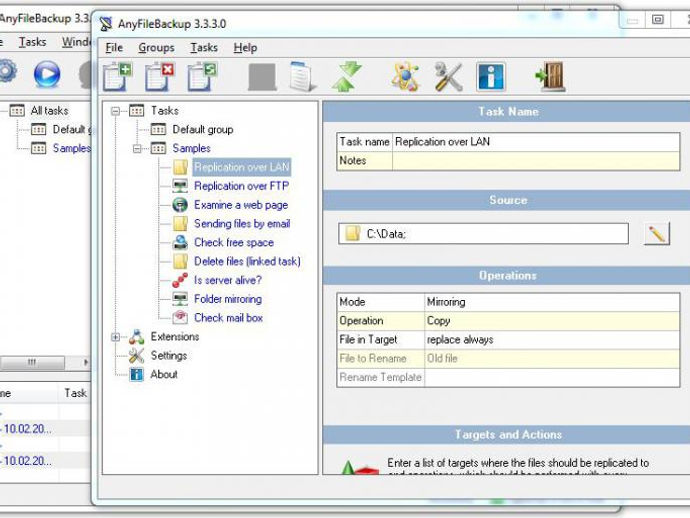This screenshot has height=518, width=690.
Task: Select the Replication over FTP task
Action: (x=242, y=186)
